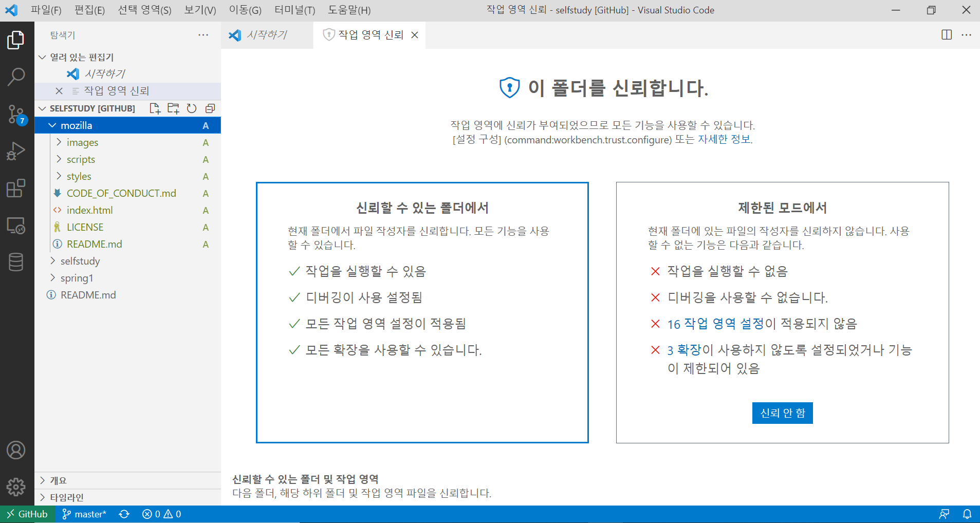Open the 이동(G) menu
Image resolution: width=980 pixels, height=523 pixels.
(245, 10)
